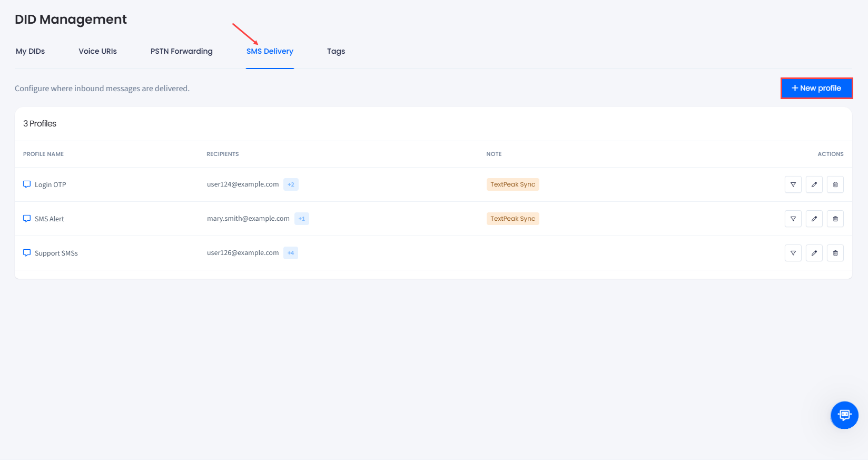
Task: Click the Login OTP message icon
Action: [27, 184]
